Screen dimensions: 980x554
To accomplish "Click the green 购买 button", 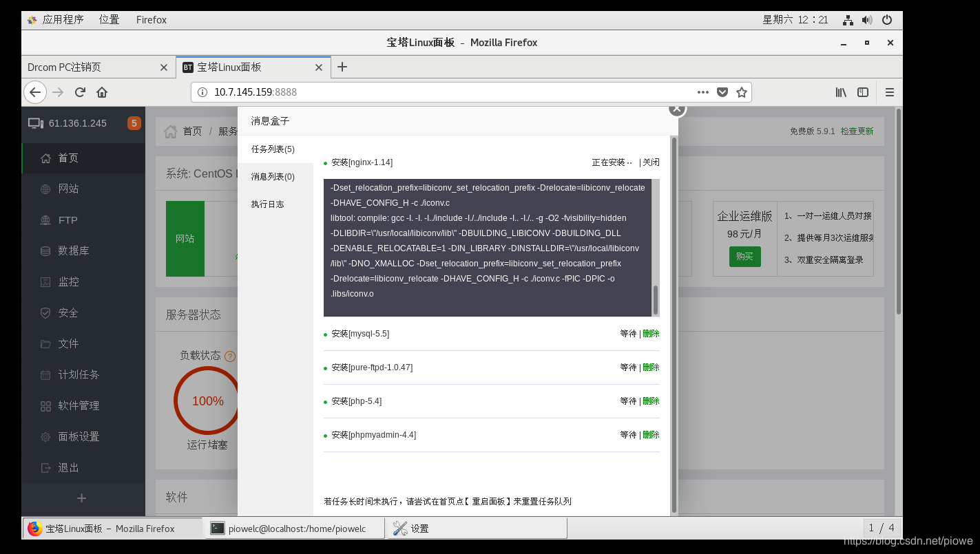I will pos(744,257).
